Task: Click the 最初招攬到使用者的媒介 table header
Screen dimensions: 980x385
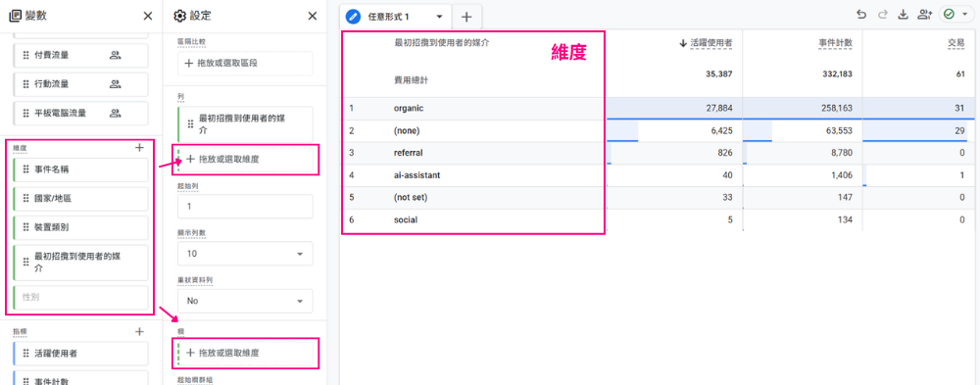Action: (x=441, y=43)
